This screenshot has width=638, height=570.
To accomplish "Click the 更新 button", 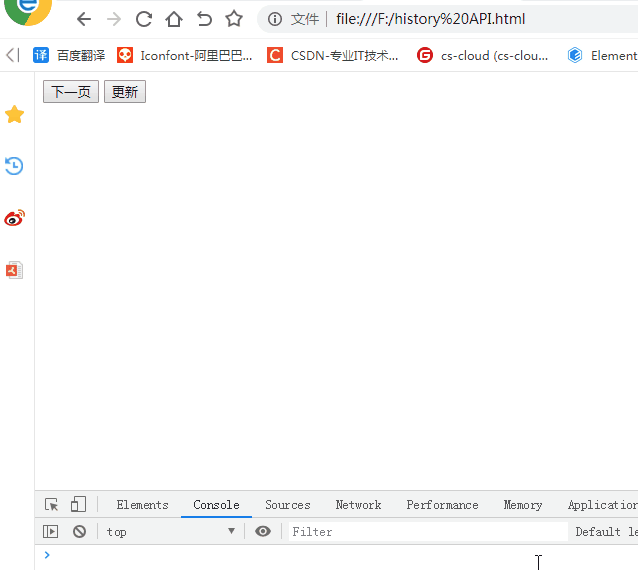I will [125, 92].
